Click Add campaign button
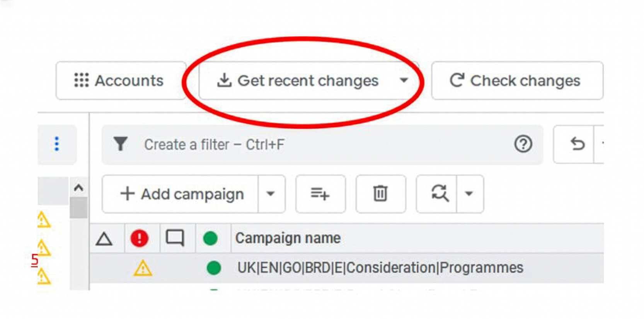The image size is (644, 319). coord(182,194)
